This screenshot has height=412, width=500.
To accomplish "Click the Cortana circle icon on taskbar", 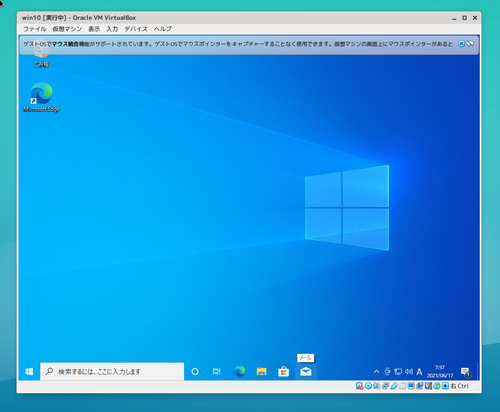I will click(x=195, y=371).
